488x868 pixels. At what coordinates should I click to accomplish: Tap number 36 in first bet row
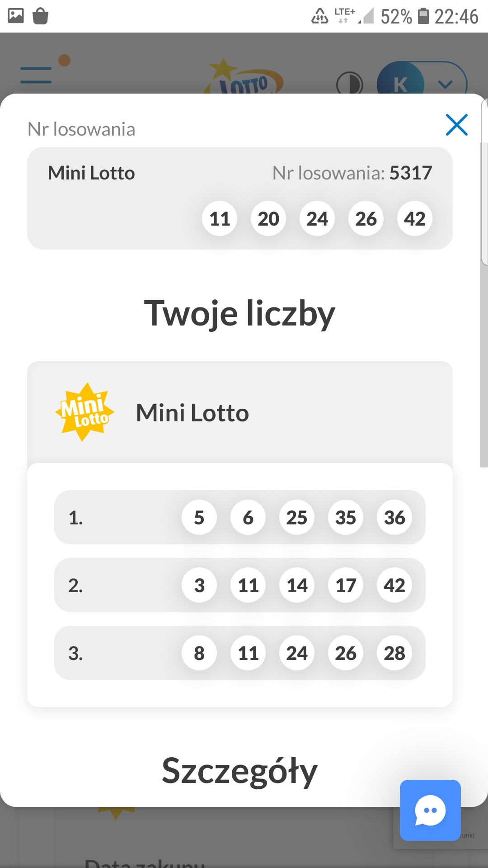pos(394,518)
